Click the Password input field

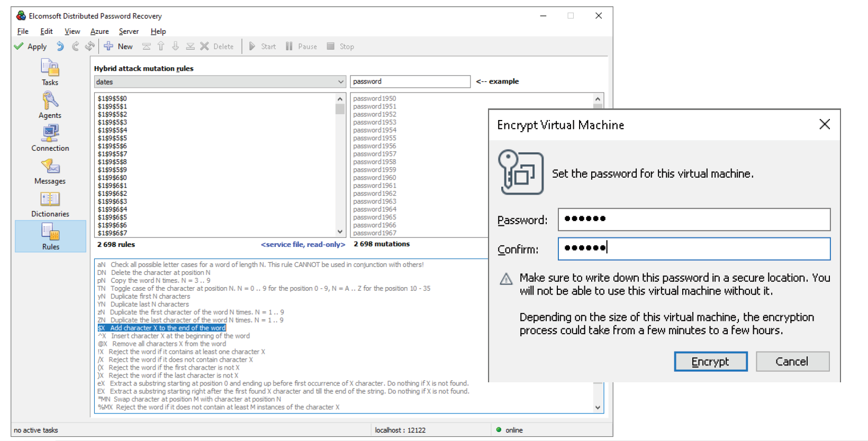click(693, 219)
